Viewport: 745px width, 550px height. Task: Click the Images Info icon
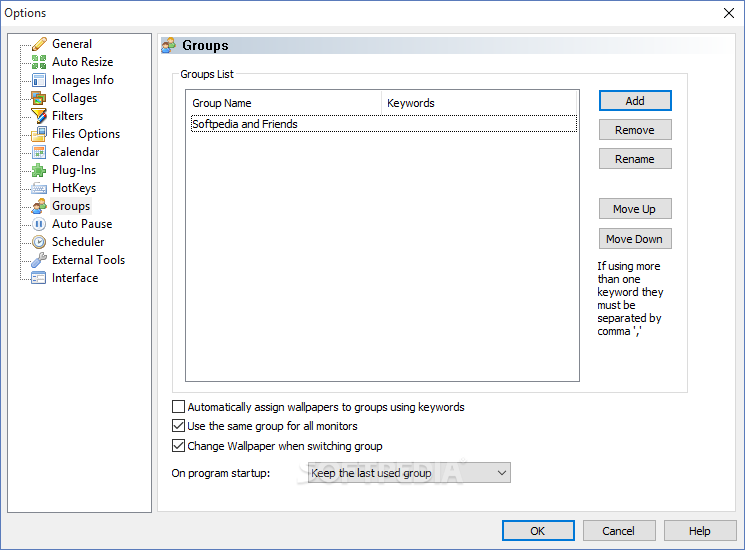[x=39, y=80]
